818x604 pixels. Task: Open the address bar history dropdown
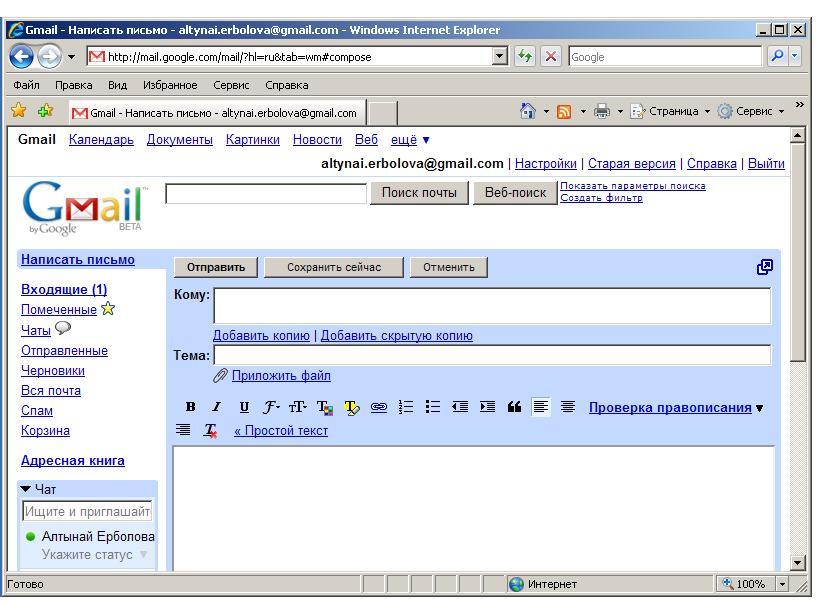point(500,56)
